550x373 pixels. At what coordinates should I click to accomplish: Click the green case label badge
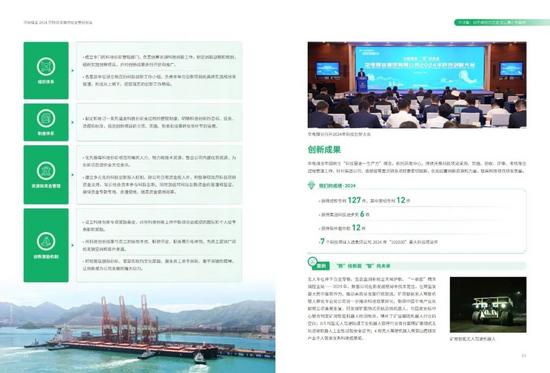tap(321, 266)
